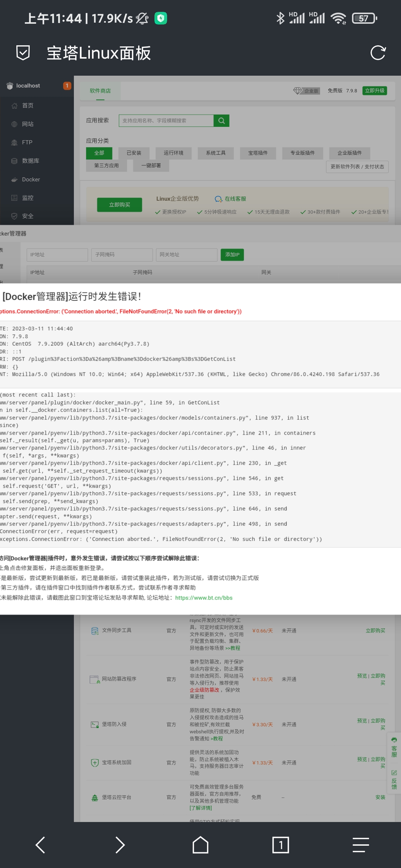
Task: Tap the browser back arrow
Action: pos(40,845)
